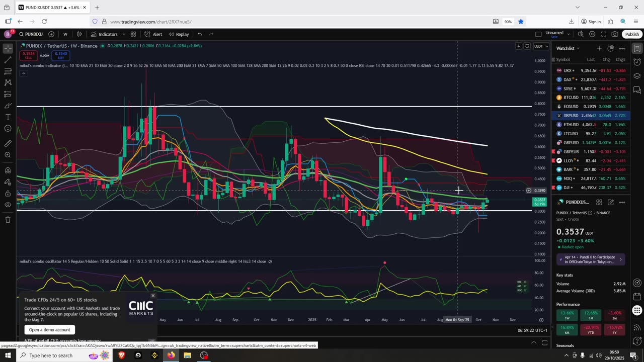Toggle stay in drawing mode
The width and height of the screenshot is (644, 362).
[x=8, y=182]
